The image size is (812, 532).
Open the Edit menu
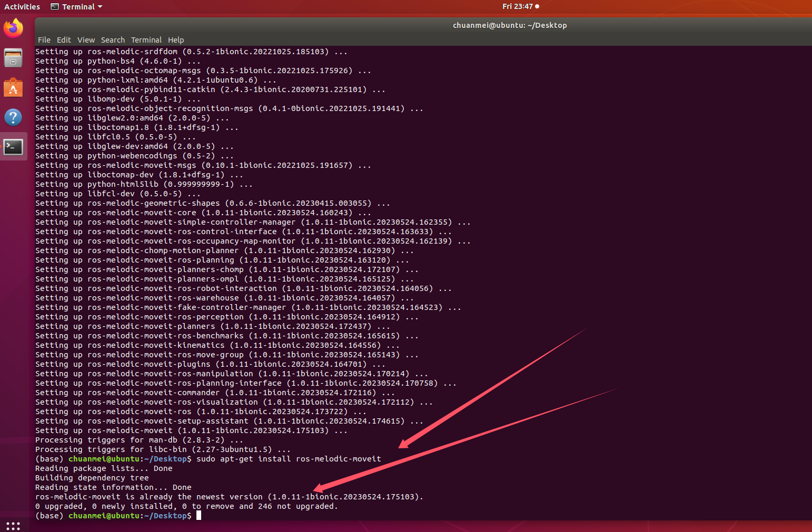coord(64,40)
